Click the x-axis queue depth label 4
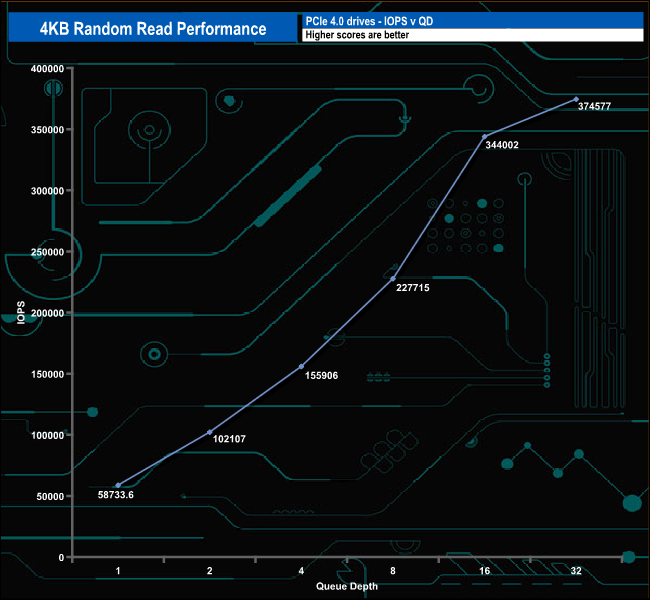 (301, 571)
